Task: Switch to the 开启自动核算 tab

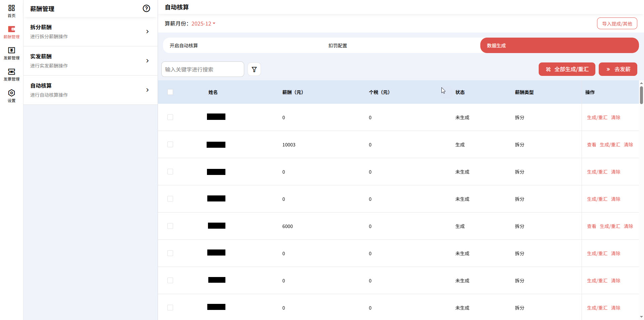Action: [183, 45]
